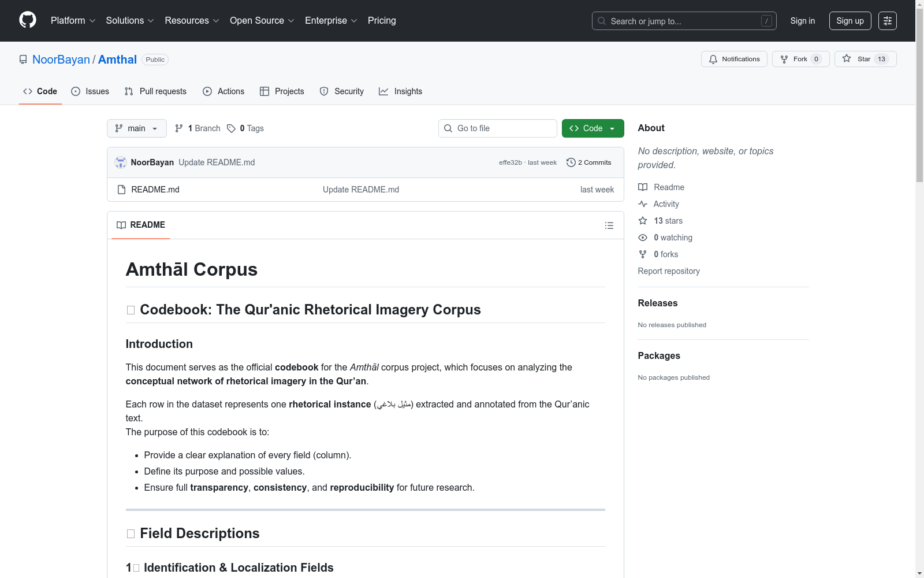Open the green Code dropdown
This screenshot has height=578, width=924.
click(x=593, y=128)
